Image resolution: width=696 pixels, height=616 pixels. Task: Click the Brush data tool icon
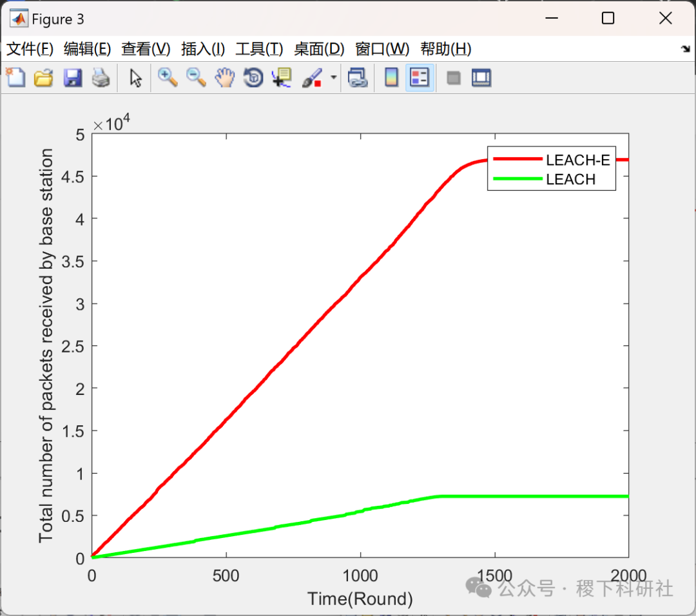pos(312,78)
